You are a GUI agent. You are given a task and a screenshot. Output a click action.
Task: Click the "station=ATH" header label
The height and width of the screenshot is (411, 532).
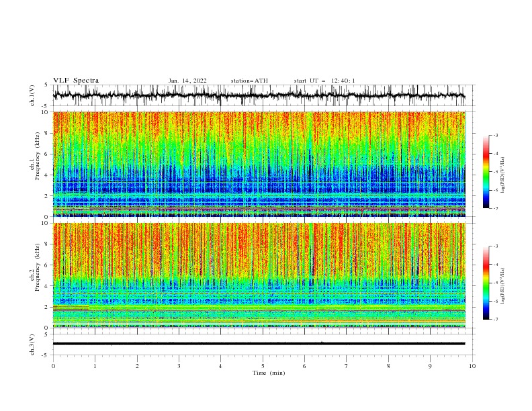click(x=249, y=81)
